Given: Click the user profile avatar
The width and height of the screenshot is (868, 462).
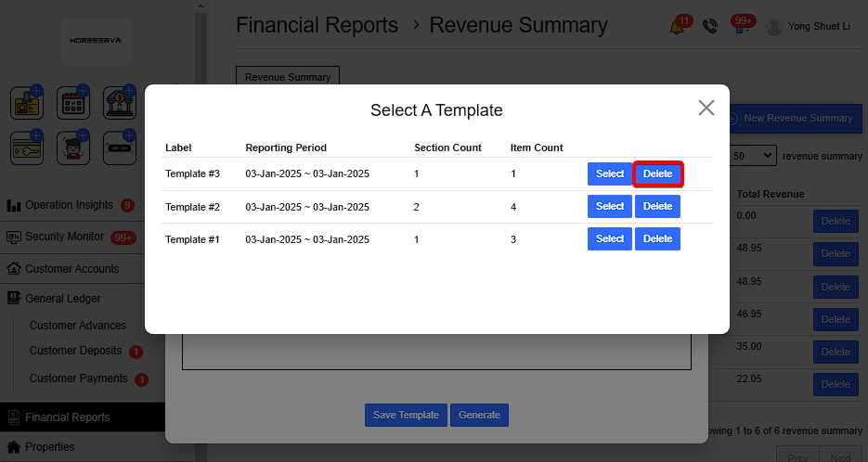Looking at the screenshot, I should [x=773, y=27].
